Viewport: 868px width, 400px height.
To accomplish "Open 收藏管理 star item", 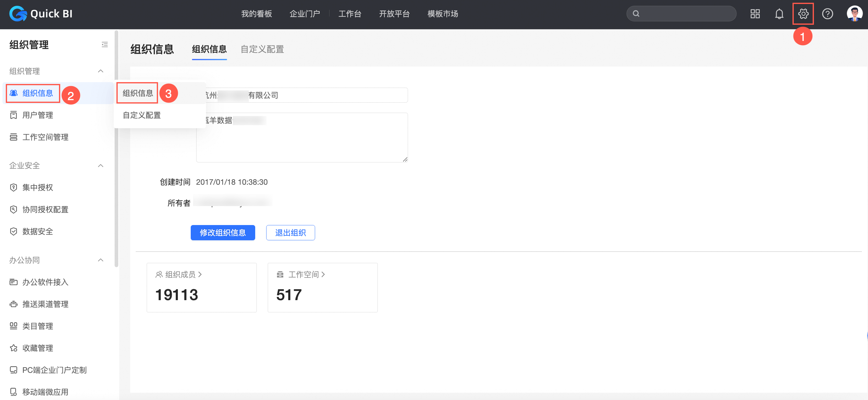I will [x=37, y=348].
